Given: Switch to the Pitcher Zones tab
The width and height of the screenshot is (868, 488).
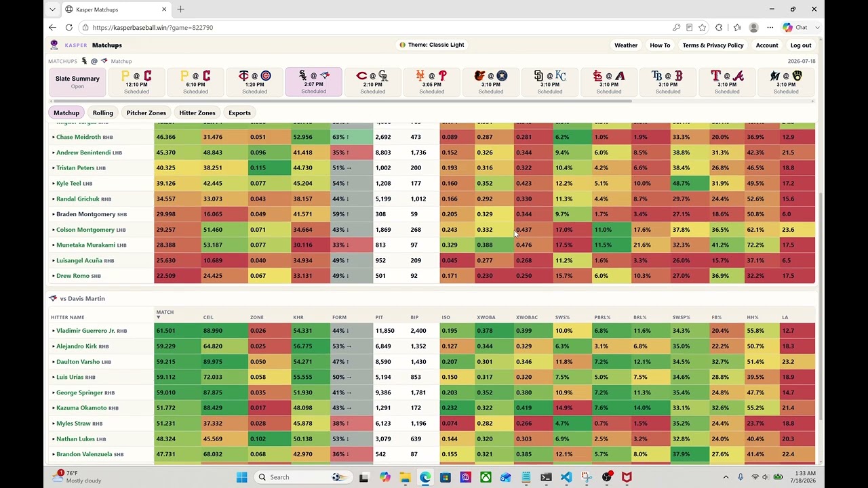Looking at the screenshot, I should [146, 113].
